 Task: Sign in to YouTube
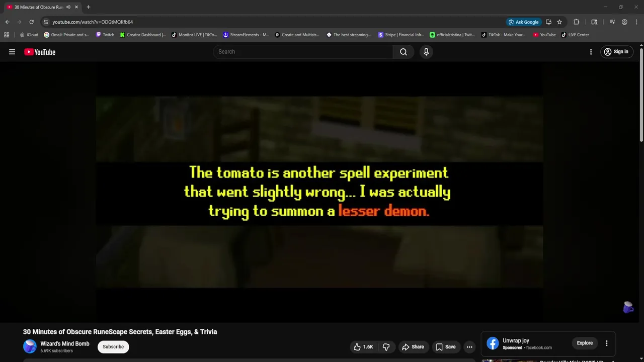point(616,52)
